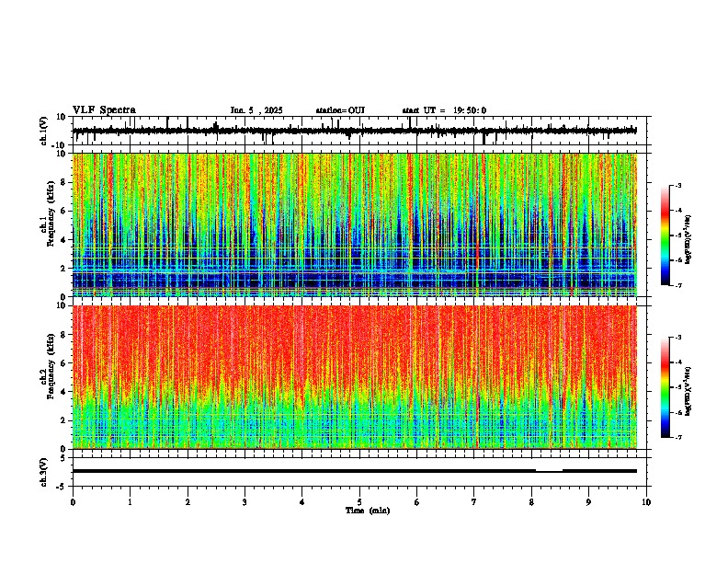Click the date text 'Jan. 5, 2025'

tap(256, 110)
